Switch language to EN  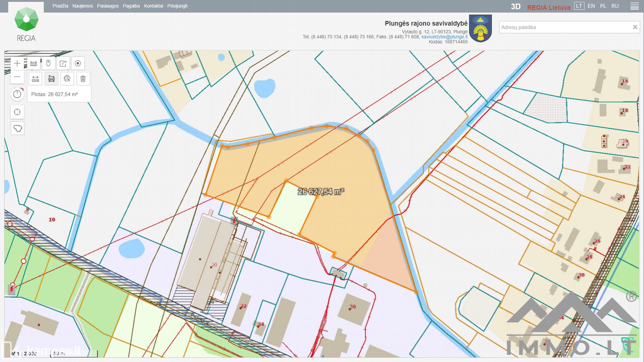591,6
